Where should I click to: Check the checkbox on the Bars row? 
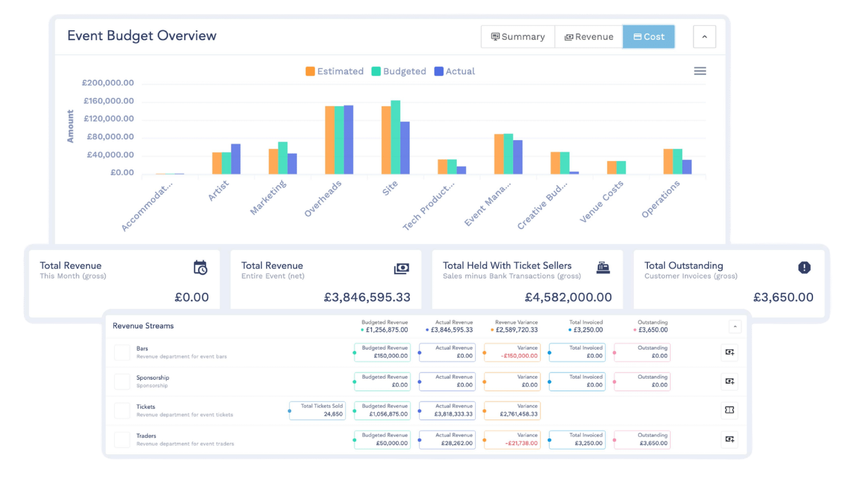point(122,352)
